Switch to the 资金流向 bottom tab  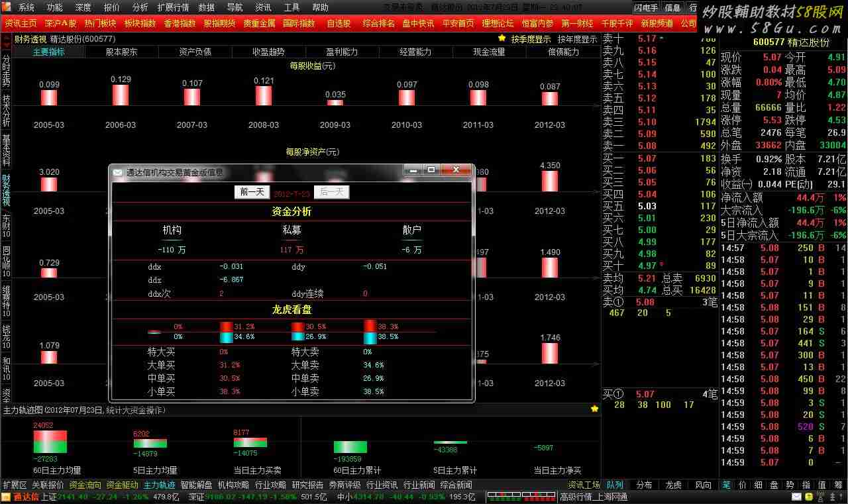(x=85, y=485)
